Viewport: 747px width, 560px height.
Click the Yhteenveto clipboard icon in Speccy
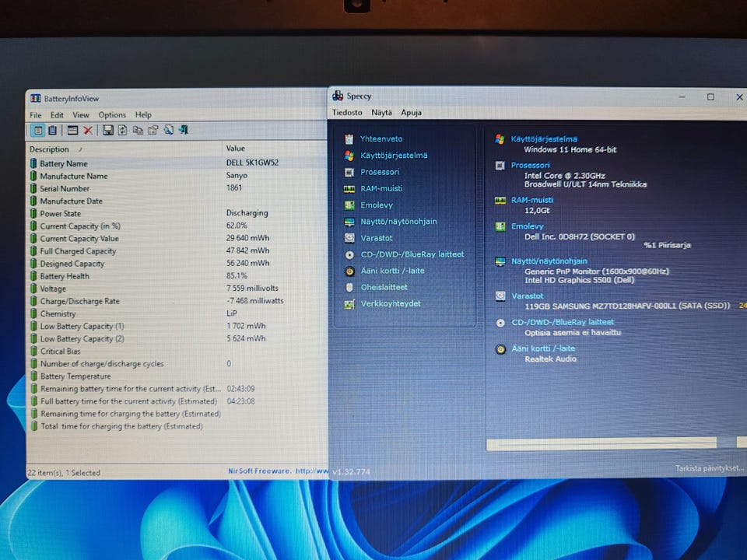349,139
